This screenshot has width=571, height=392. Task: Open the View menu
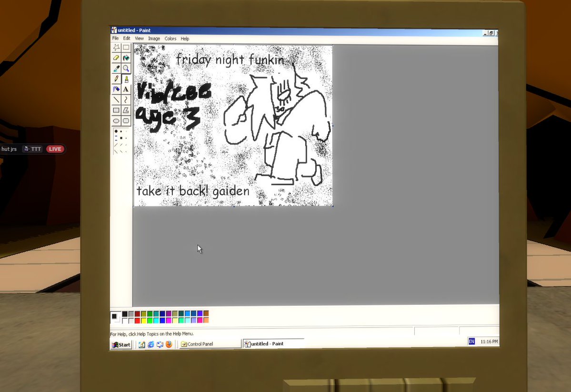click(139, 38)
